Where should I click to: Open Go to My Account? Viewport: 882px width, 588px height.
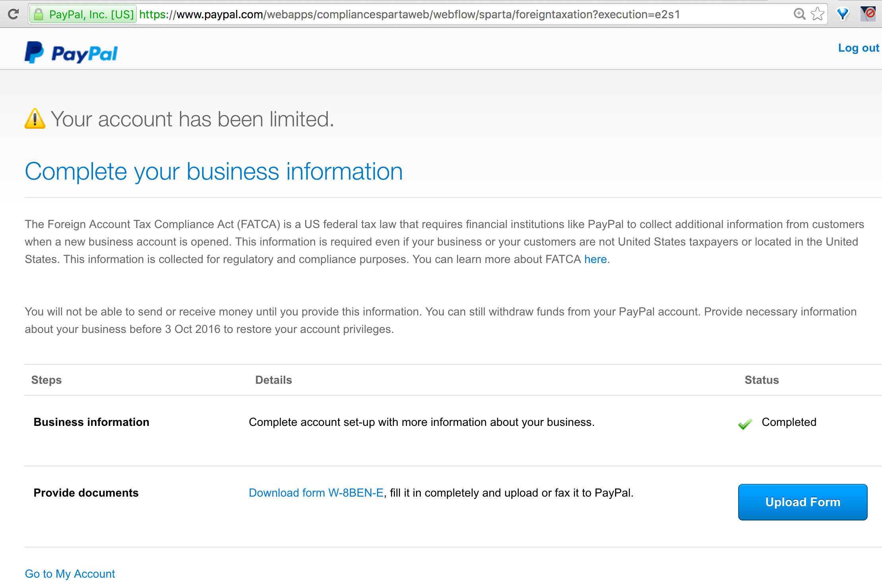(x=70, y=573)
